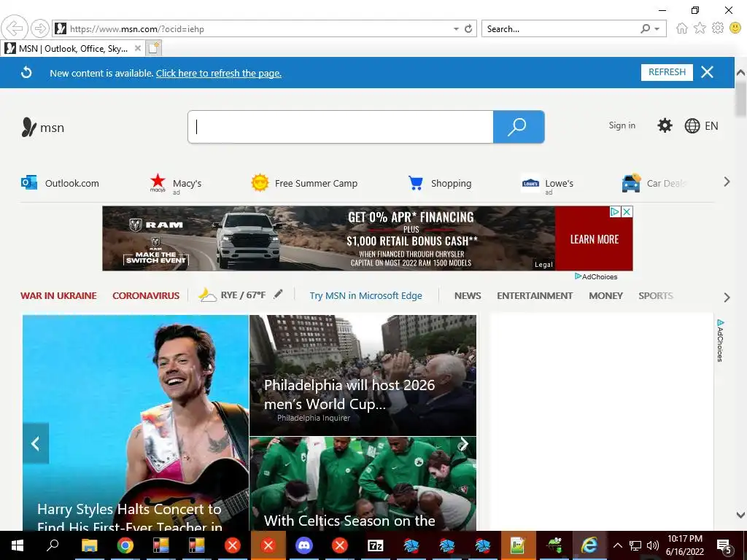747x560 pixels.
Task: Click the smiley feedback icon
Action: 735,28
